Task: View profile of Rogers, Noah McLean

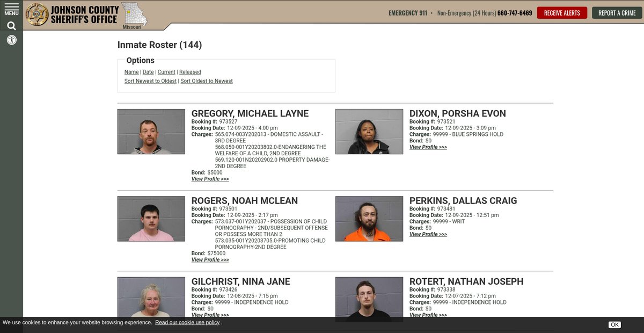Action: pos(210,260)
